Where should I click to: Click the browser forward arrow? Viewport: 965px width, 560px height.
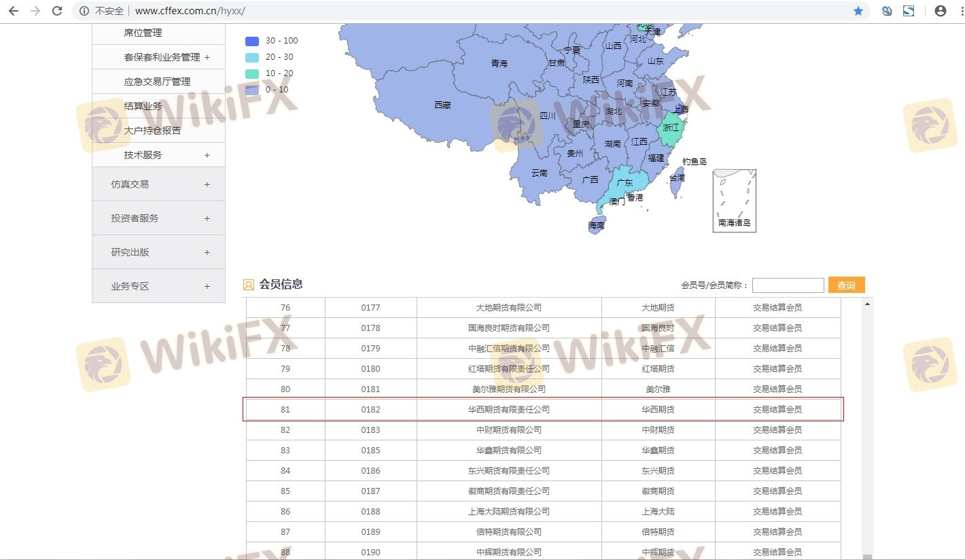coord(35,11)
